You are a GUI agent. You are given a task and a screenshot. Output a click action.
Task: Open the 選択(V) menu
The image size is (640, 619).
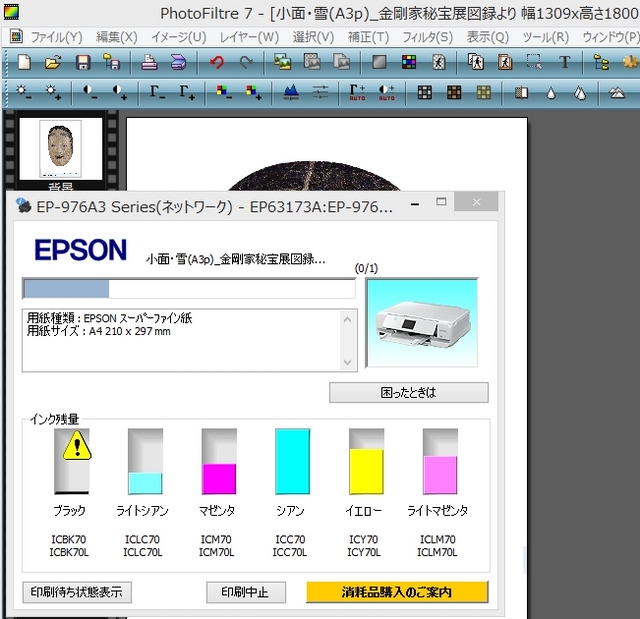(313, 37)
